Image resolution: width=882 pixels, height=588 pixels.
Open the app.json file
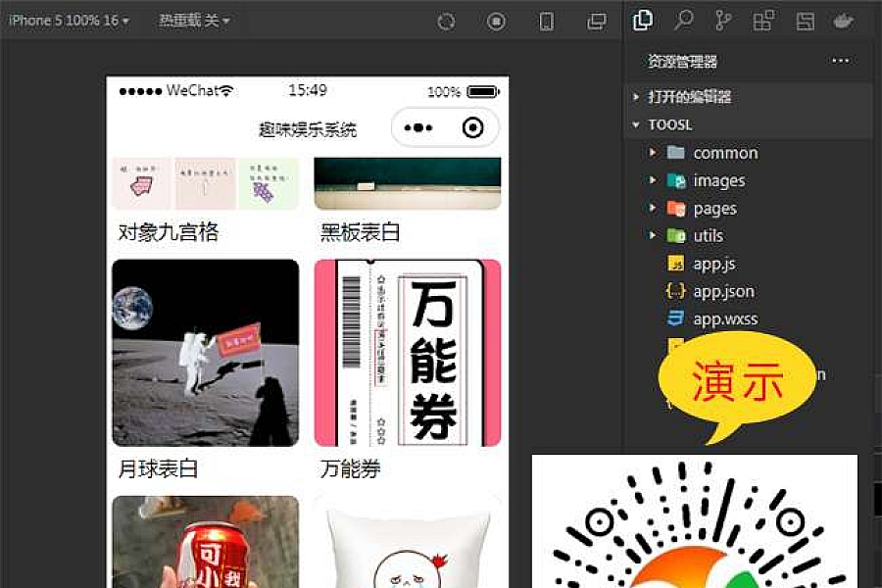[x=710, y=291]
